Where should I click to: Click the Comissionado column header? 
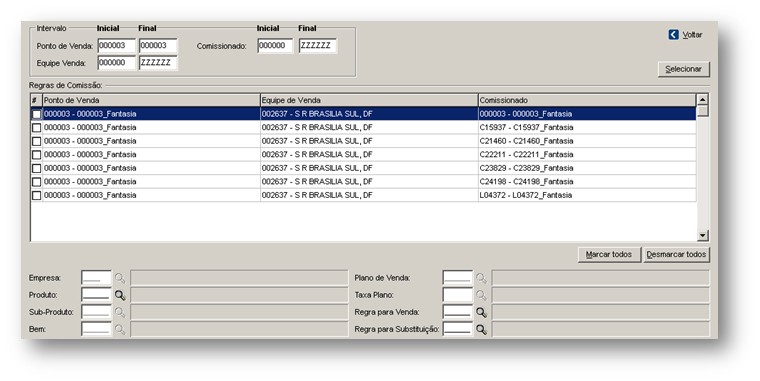coord(587,100)
